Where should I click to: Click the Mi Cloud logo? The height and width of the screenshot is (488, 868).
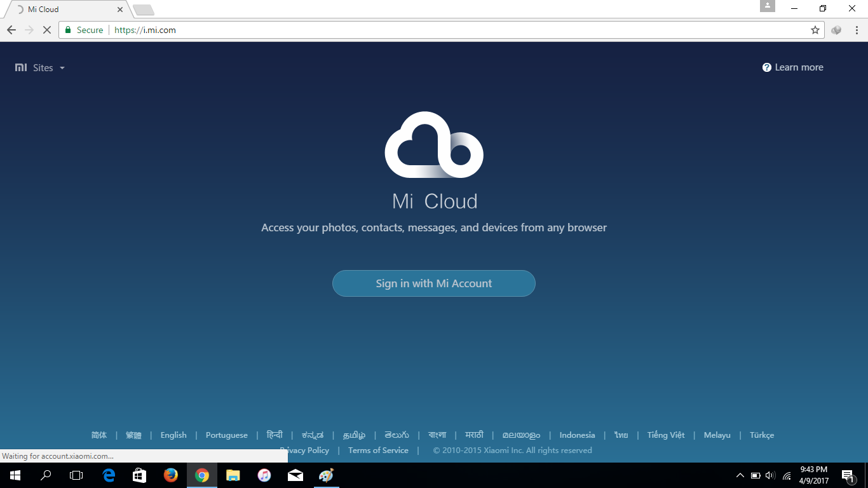(x=434, y=145)
